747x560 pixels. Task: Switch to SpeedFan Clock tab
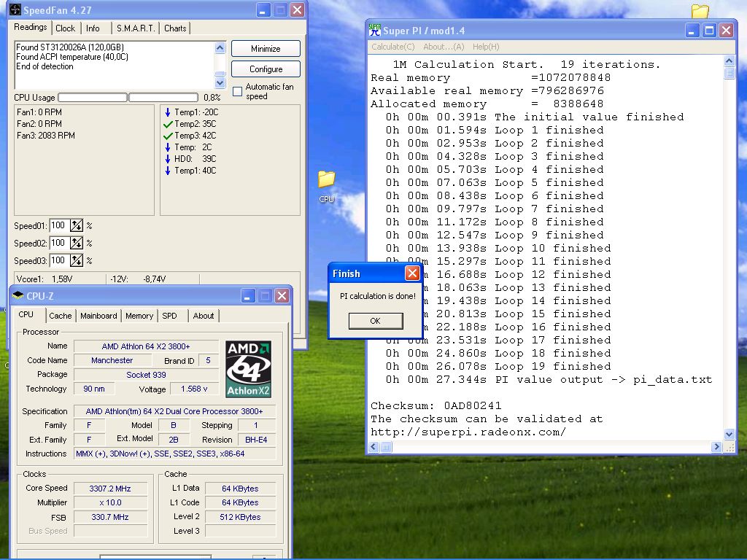coord(65,28)
